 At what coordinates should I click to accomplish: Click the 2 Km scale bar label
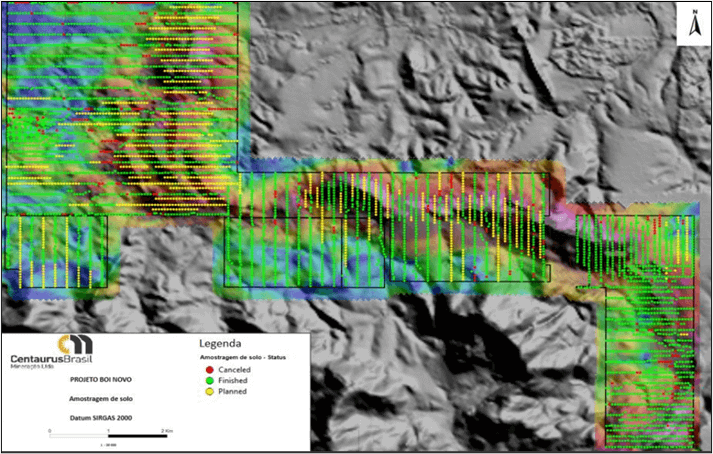[x=165, y=429]
